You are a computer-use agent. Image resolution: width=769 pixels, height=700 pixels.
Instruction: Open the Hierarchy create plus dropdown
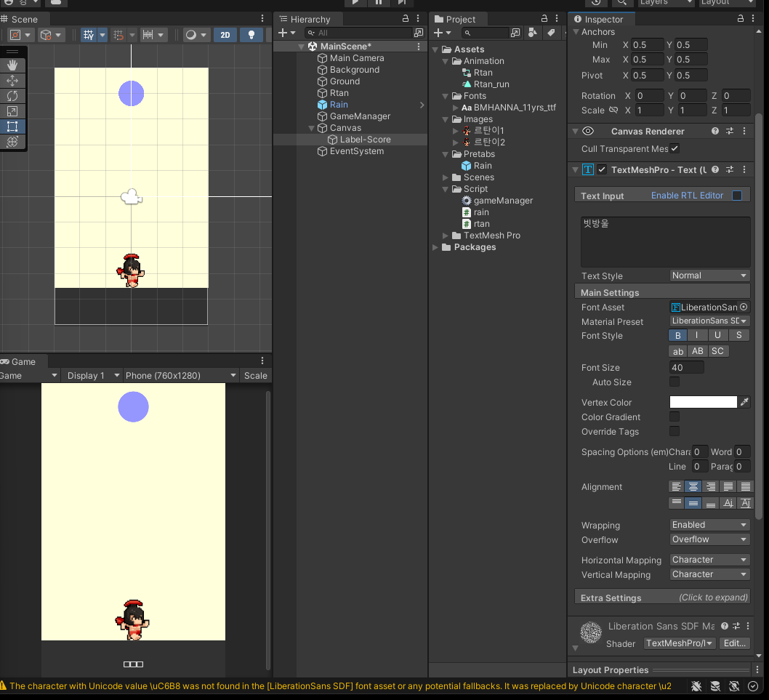pos(286,33)
